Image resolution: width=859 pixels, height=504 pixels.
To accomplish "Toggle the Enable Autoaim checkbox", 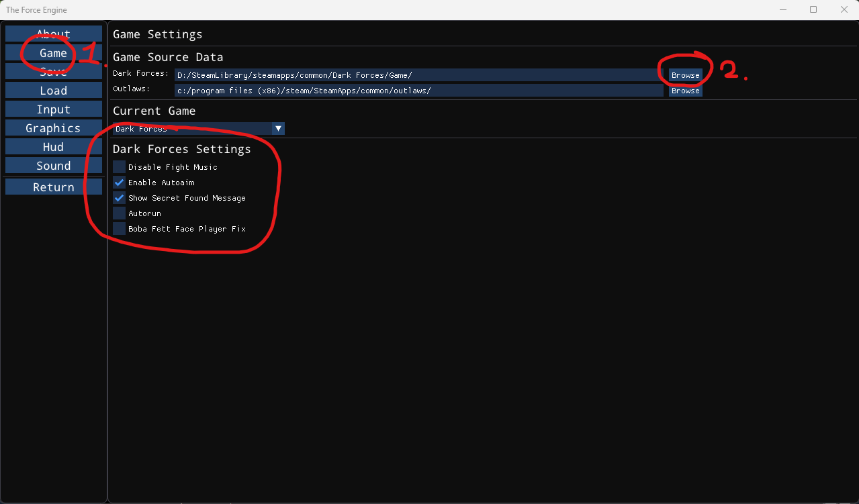I will click(119, 183).
